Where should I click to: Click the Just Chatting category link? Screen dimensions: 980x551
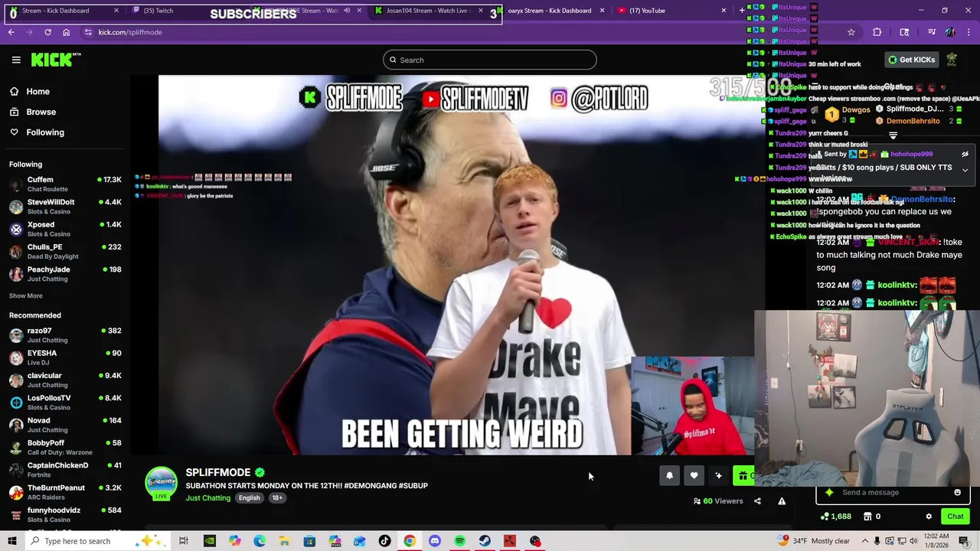(207, 498)
